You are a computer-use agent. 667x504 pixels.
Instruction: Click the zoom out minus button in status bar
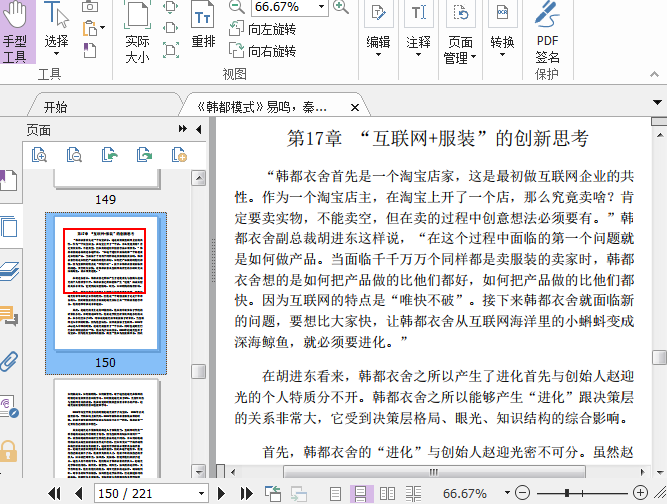(x=522, y=493)
